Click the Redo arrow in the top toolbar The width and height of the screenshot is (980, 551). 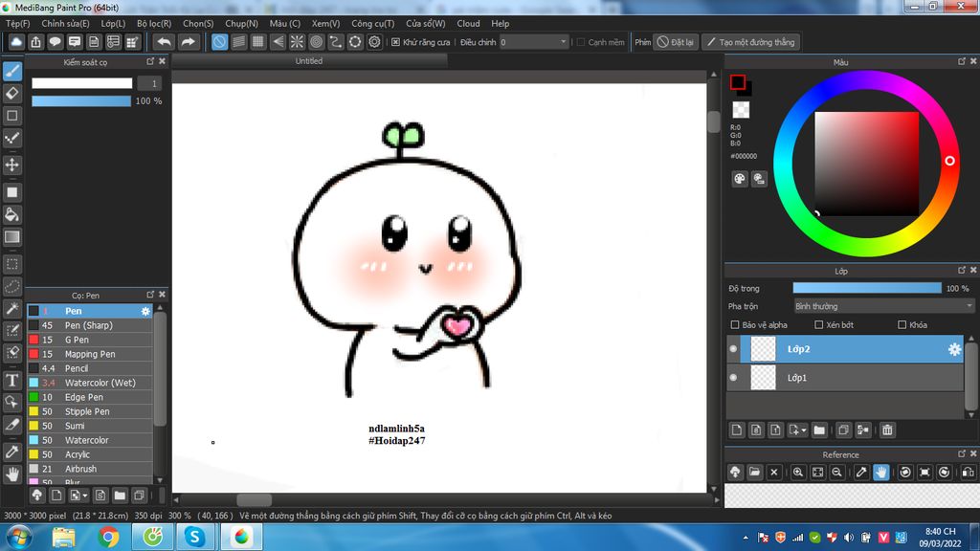pyautogui.click(x=188, y=42)
